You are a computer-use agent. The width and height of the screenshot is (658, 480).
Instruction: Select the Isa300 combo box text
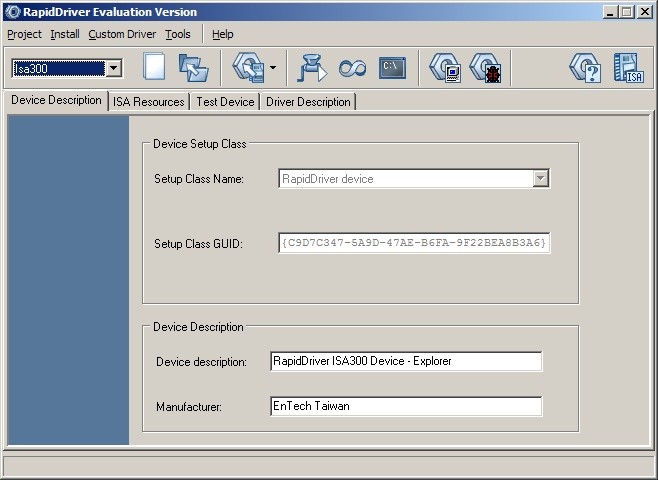[x=58, y=68]
